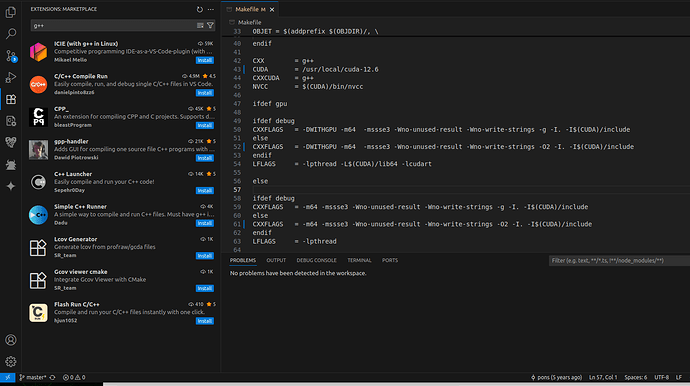
Task: Click Makefile in the breadcrumb bar
Action: 250,22
